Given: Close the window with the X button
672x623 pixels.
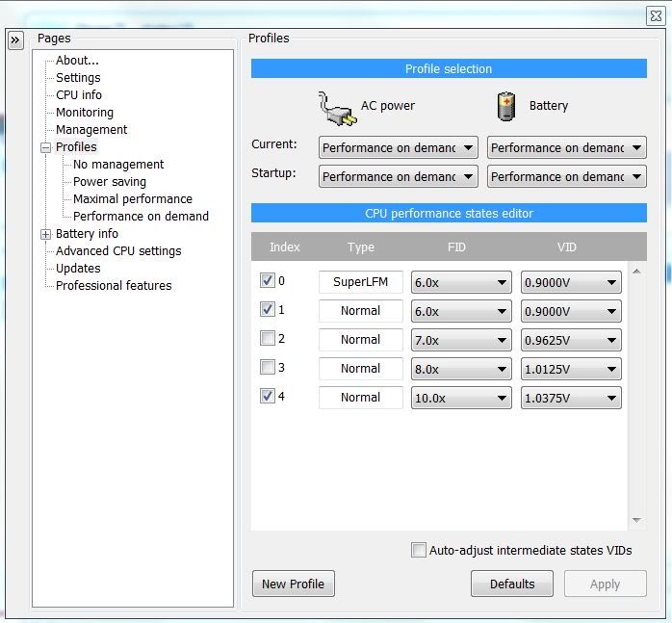Looking at the screenshot, I should (656, 16).
